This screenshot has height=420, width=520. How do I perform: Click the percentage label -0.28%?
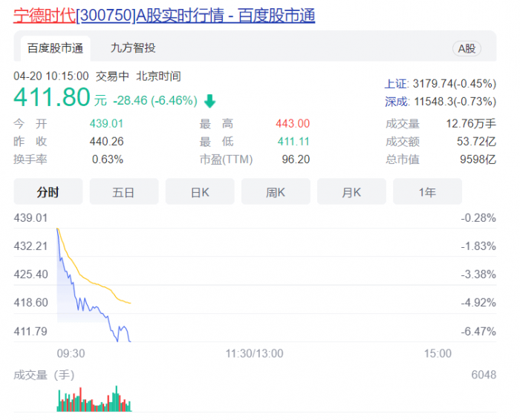click(x=478, y=218)
